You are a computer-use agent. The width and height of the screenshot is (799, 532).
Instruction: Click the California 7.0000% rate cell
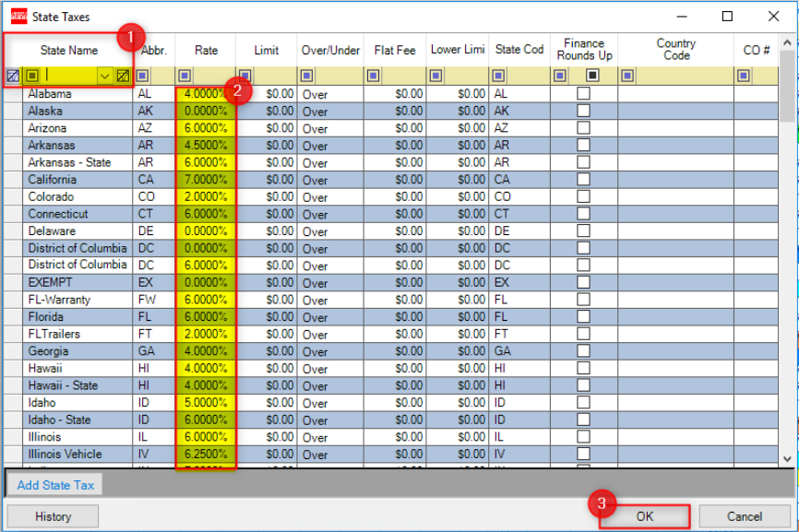coord(206,179)
